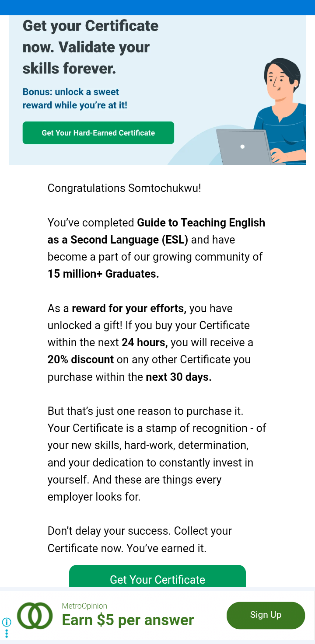This screenshot has width=315, height=644.
Task: Click the bold '20% discount' text
Action: click(80, 360)
